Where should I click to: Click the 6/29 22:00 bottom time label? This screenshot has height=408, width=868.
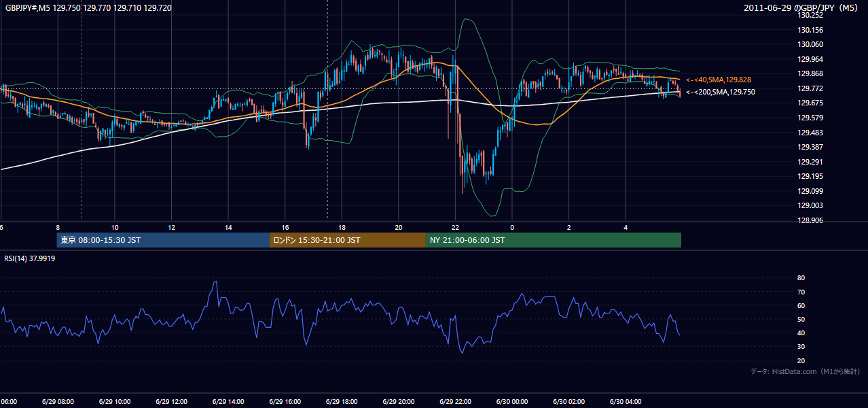coord(455,402)
